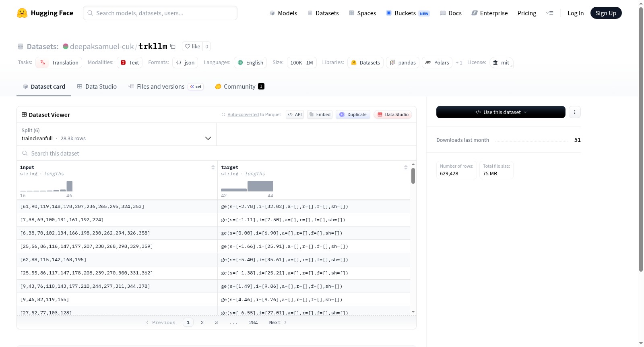Viewport: 644px width, 347px height.
Task: Select the json format tag
Action: (x=185, y=62)
